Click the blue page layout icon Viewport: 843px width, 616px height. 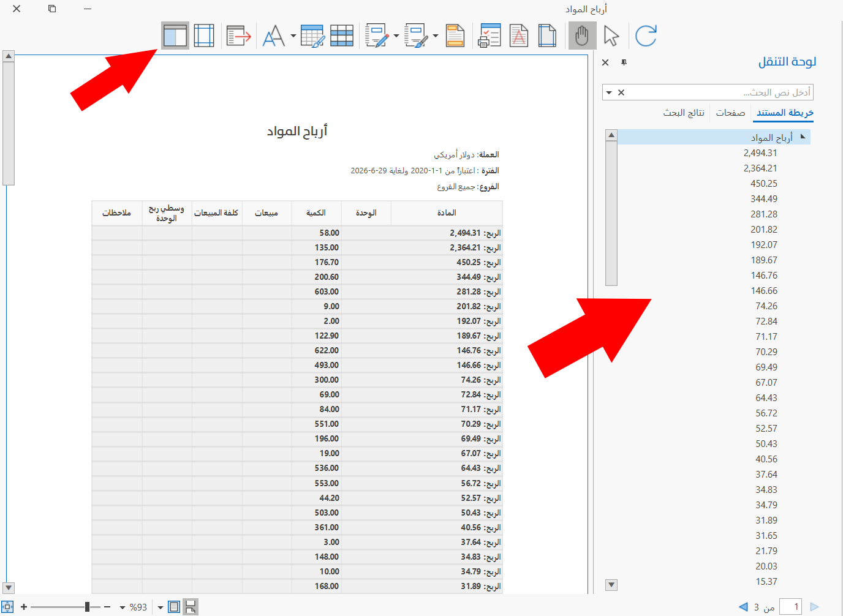tap(547, 36)
